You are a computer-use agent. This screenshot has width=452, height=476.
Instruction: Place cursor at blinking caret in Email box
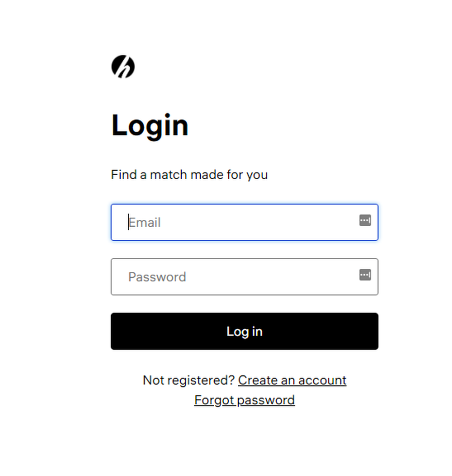[128, 222]
